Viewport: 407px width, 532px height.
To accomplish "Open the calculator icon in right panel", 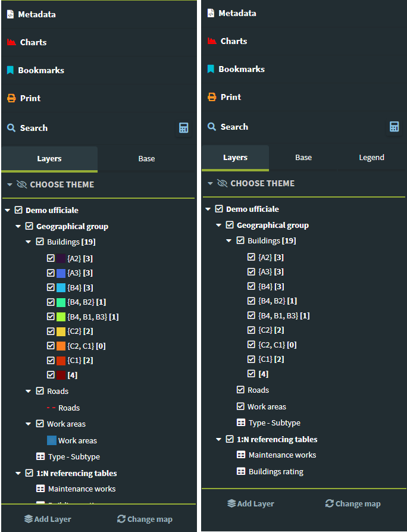I will (394, 127).
